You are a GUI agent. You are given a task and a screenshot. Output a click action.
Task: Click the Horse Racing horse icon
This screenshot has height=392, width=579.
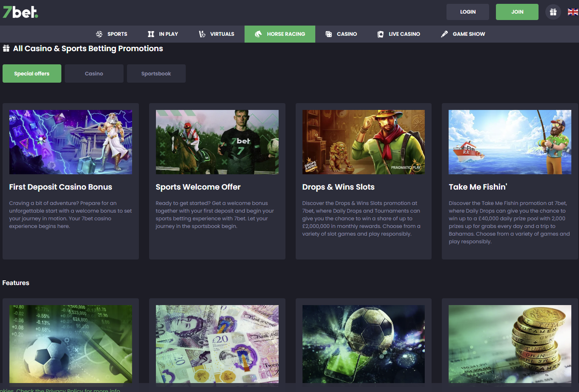pos(258,34)
